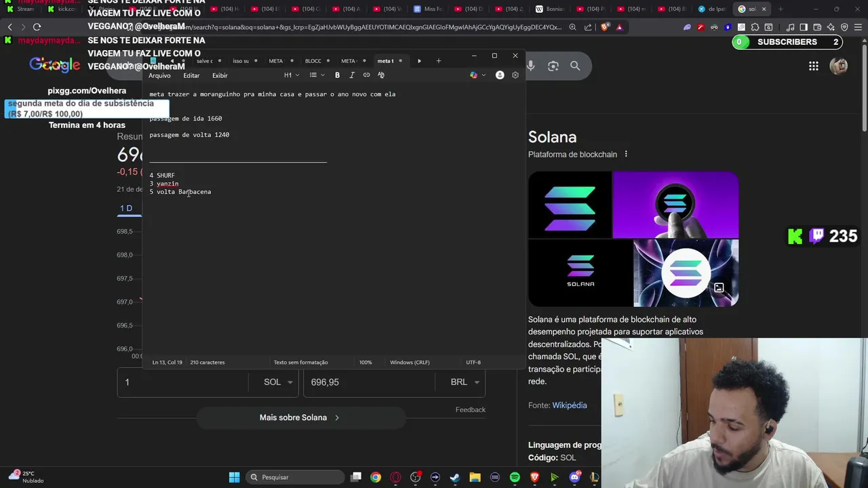868x488 pixels.
Task: Close the active Google browser tab
Action: (x=764, y=9)
